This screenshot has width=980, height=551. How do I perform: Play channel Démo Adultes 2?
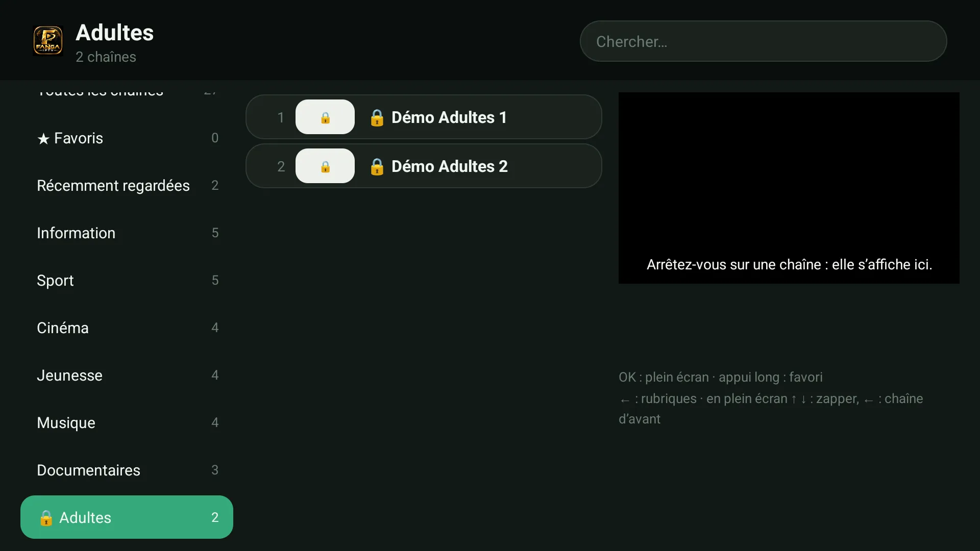click(424, 166)
